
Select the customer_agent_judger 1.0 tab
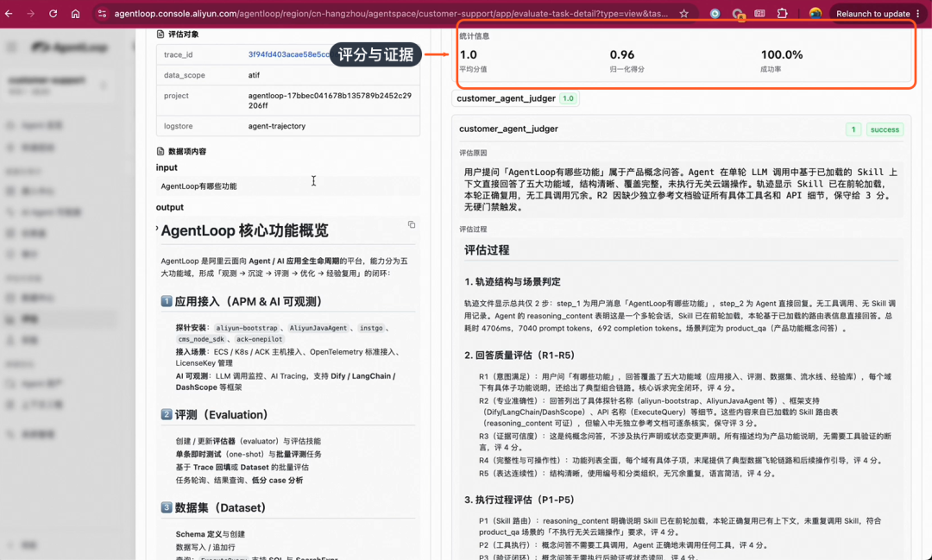515,98
